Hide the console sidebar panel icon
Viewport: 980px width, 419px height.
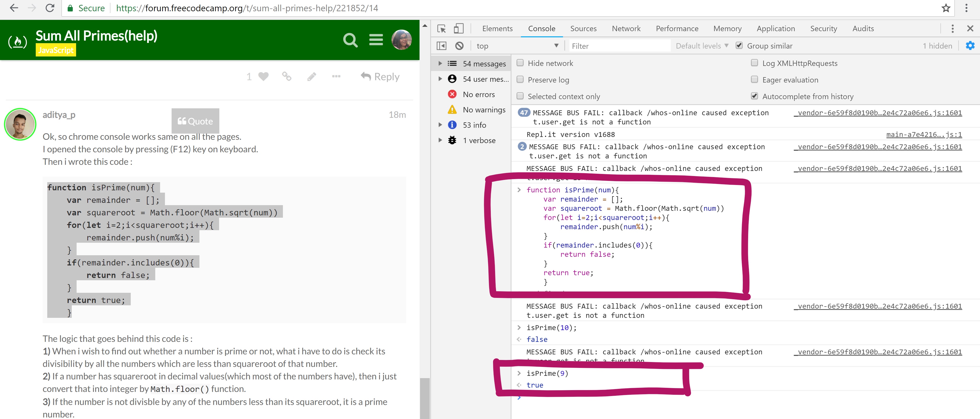coord(441,46)
